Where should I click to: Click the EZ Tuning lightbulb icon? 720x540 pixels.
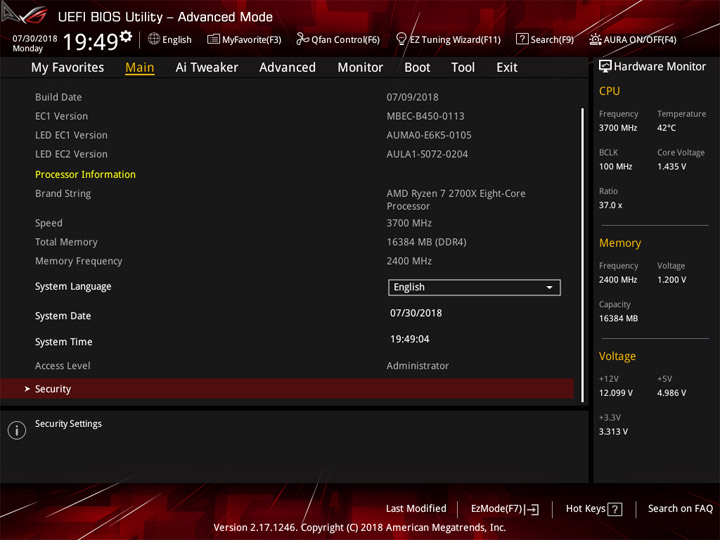401,39
